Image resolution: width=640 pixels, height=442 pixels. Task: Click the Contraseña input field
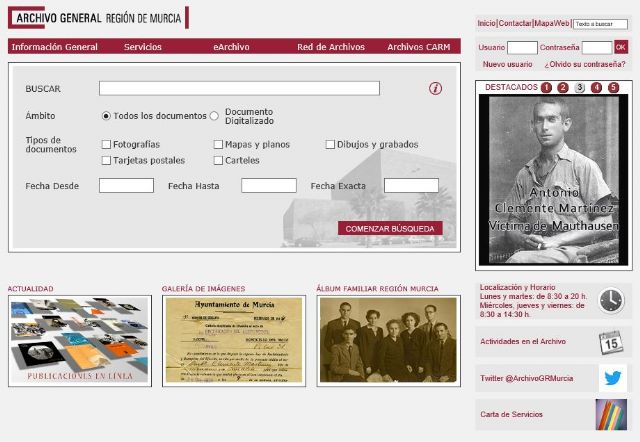(597, 47)
